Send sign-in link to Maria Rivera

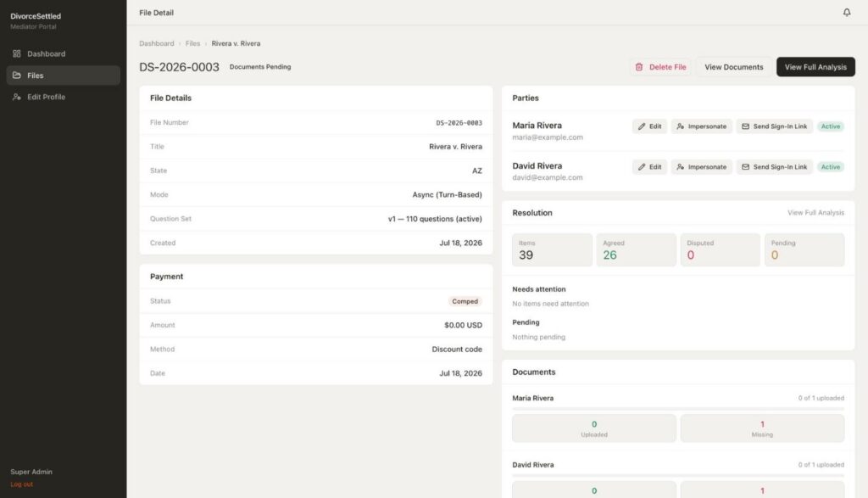tap(774, 126)
